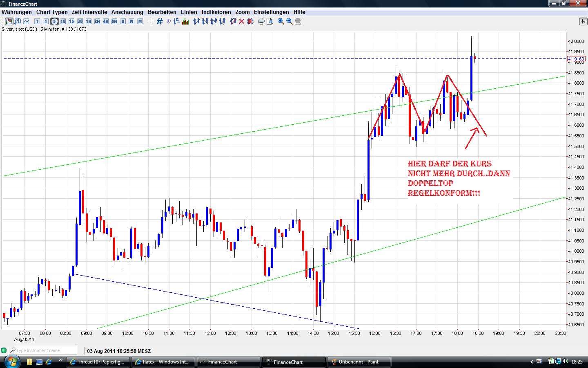588x368 pixels.
Task: Select the 30 minute interval button
Action: pyautogui.click(x=80, y=21)
